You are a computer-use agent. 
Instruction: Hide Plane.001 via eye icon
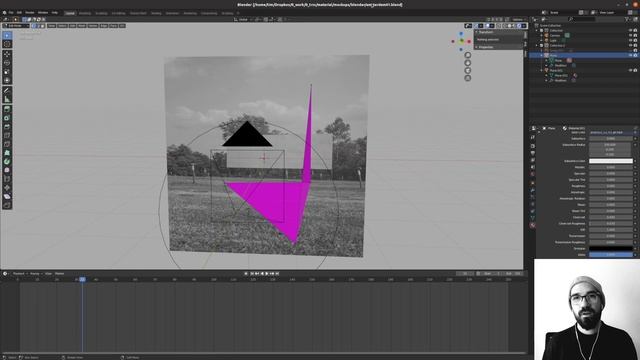click(x=631, y=70)
